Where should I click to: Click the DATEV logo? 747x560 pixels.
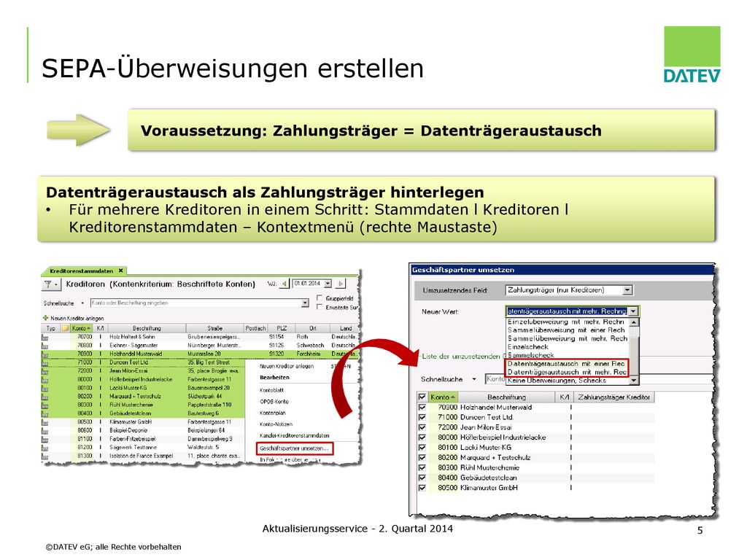tap(692, 55)
